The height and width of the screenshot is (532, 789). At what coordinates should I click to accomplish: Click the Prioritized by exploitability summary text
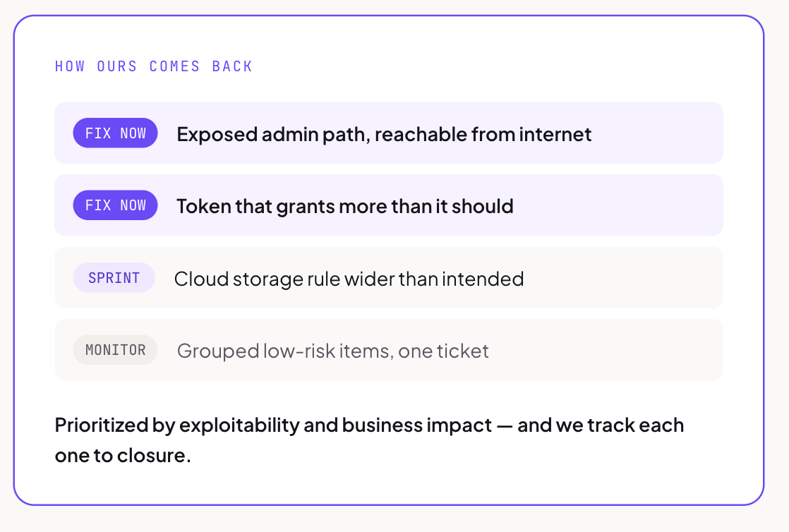click(x=369, y=440)
